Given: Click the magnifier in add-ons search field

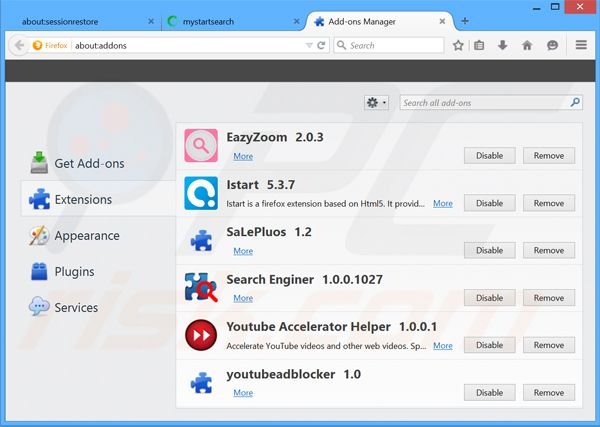Looking at the screenshot, I should [x=575, y=103].
